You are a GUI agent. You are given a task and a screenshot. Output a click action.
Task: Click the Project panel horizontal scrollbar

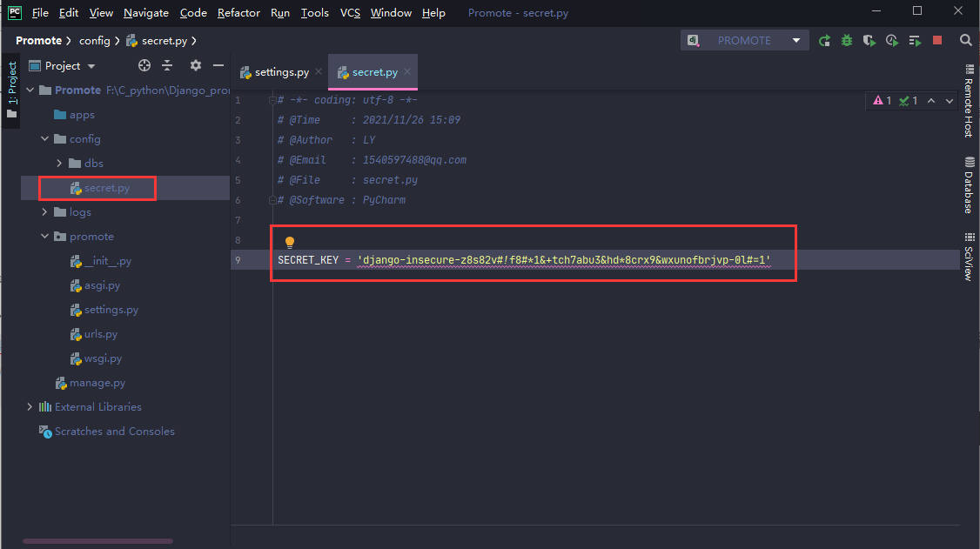pyautogui.click(x=98, y=541)
